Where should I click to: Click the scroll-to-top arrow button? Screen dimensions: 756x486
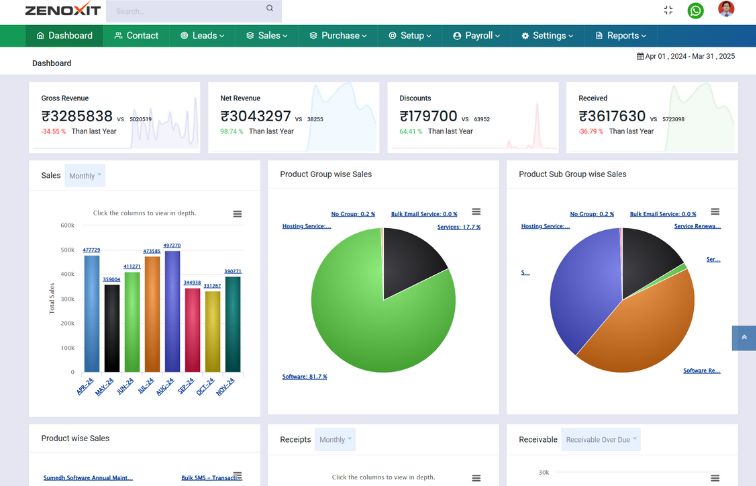(743, 338)
